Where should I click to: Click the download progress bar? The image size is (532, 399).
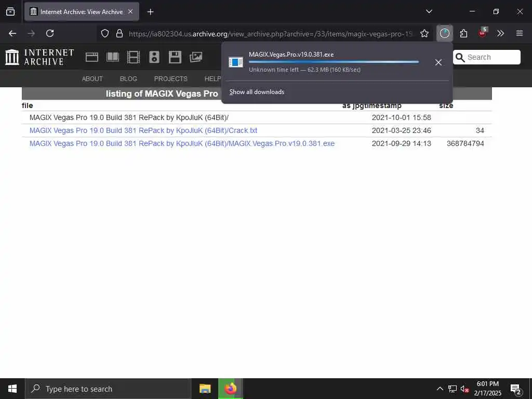click(x=334, y=62)
